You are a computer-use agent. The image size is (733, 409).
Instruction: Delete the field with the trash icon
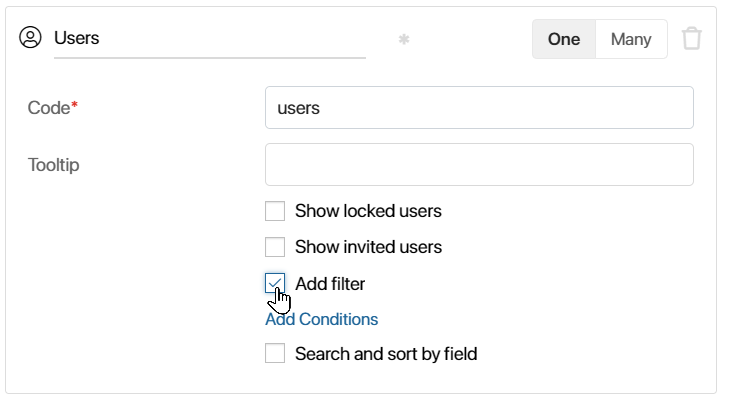[x=691, y=38]
